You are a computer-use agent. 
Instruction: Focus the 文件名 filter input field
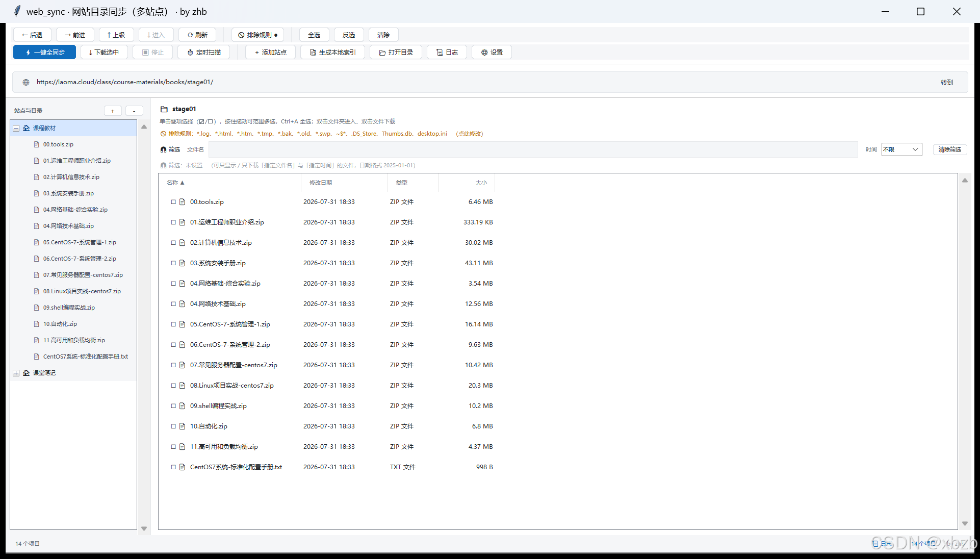tap(533, 149)
